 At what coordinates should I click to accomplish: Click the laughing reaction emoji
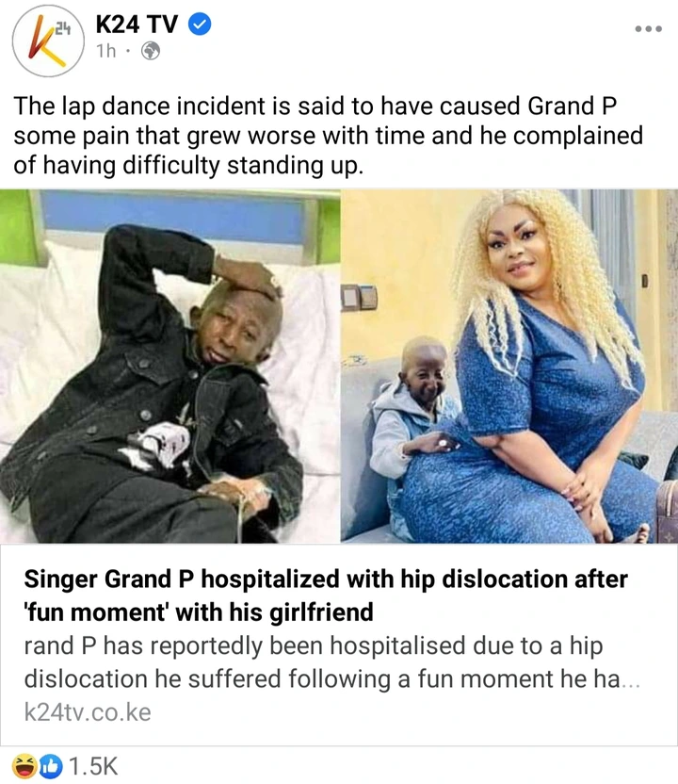(x=24, y=765)
